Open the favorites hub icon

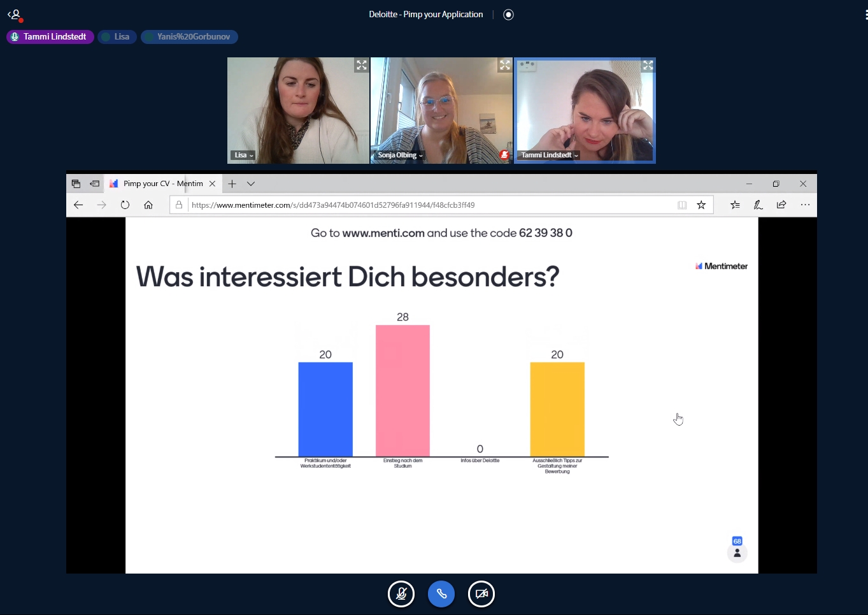735,205
